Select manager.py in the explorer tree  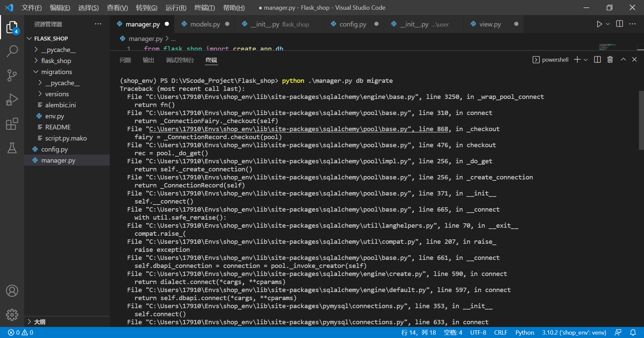67,160
